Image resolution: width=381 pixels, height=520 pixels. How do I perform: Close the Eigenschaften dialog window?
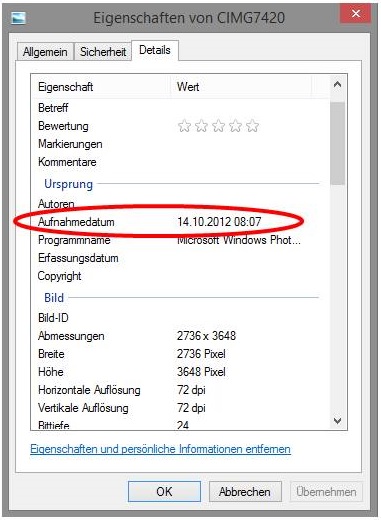click(356, 14)
